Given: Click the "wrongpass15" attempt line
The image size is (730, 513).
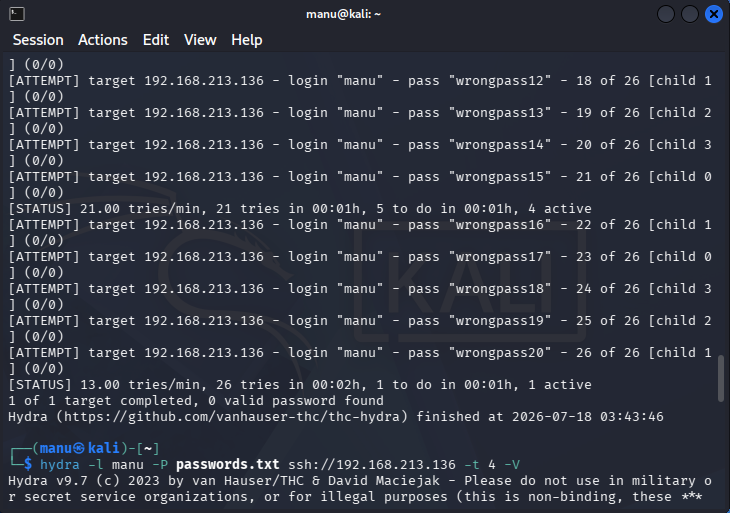Looking at the screenshot, I should 360,177.
